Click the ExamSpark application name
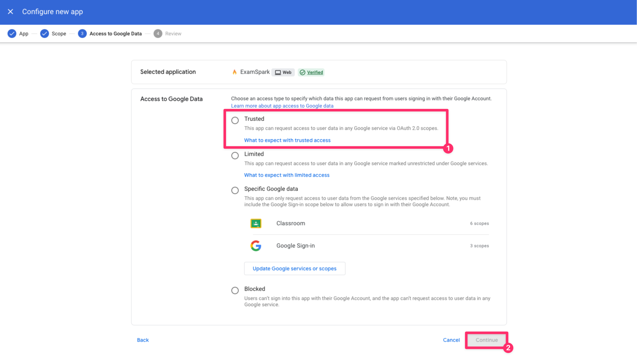Screen dimensions: 637x364 [255, 72]
